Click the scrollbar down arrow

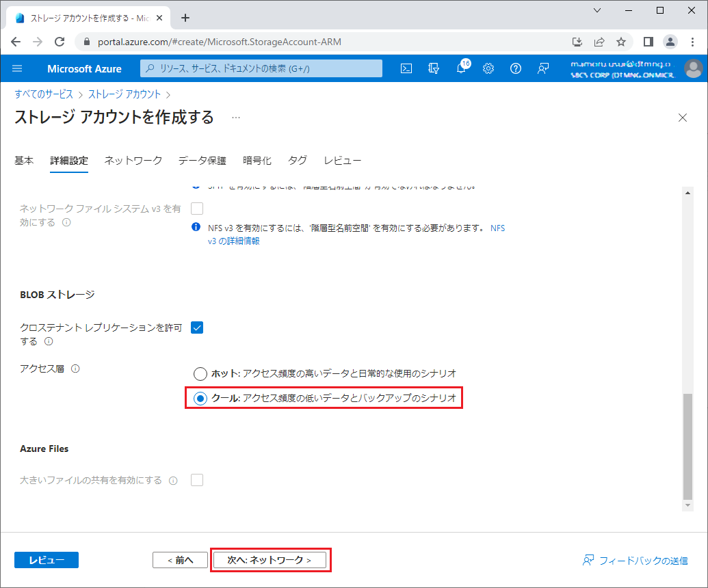coord(687,505)
